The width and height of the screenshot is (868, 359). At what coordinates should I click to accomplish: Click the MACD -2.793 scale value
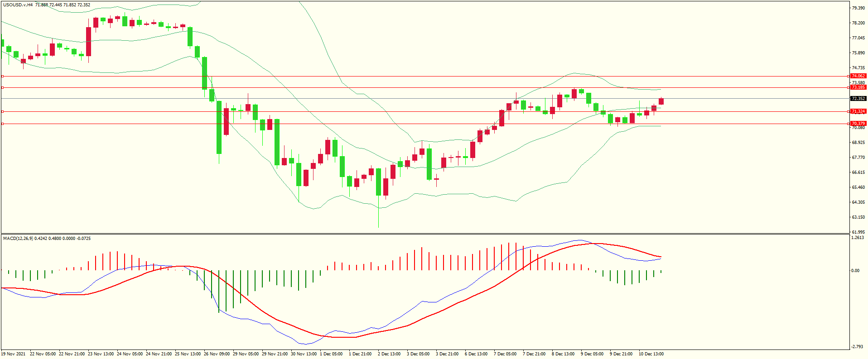[857, 347]
